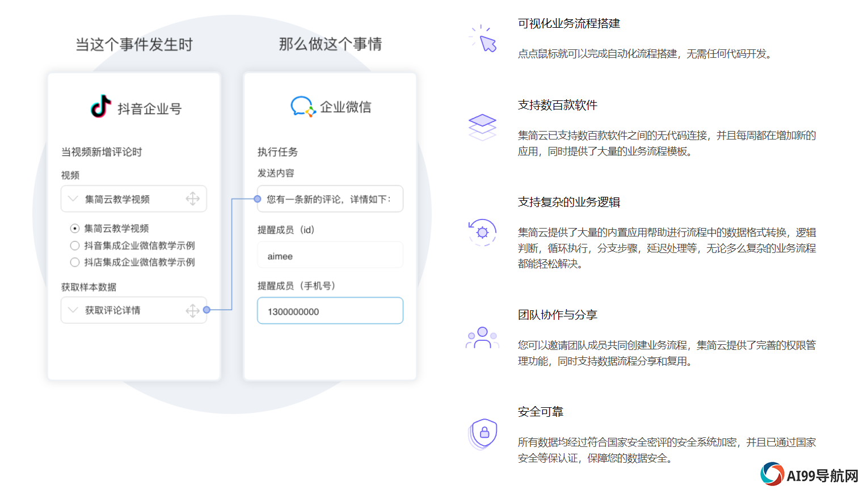The width and height of the screenshot is (868, 494).
Task: Click the 支持复杂的业务逻辑 feature title
Action: pyautogui.click(x=569, y=202)
